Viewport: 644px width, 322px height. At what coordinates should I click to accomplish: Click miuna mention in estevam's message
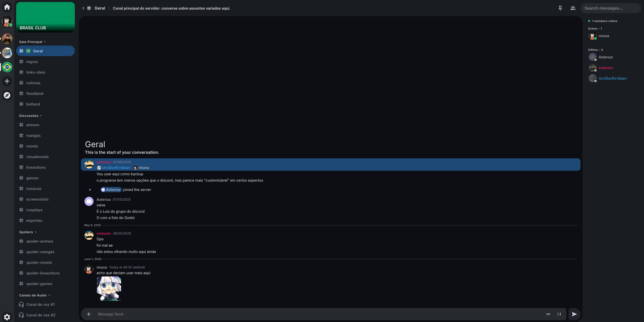pos(141,168)
